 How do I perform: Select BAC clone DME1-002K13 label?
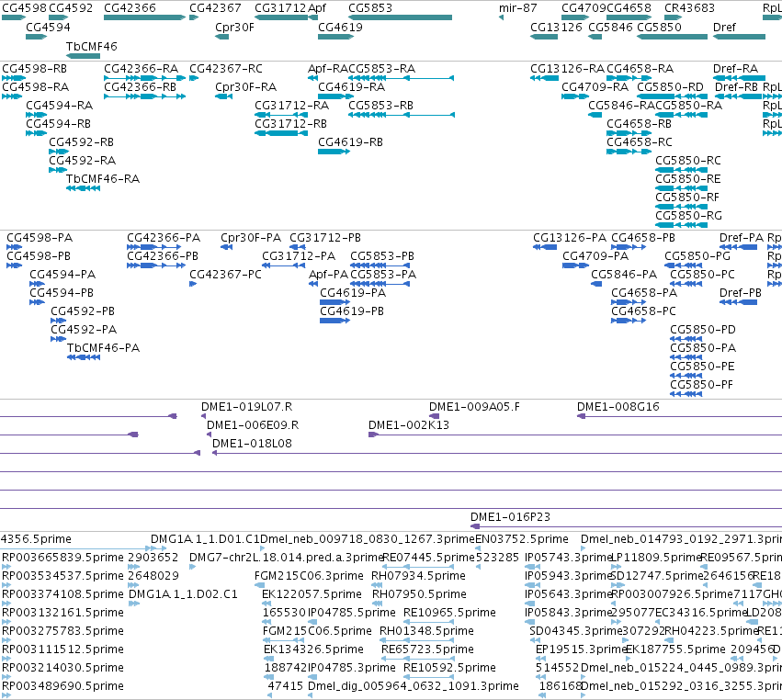409,425
